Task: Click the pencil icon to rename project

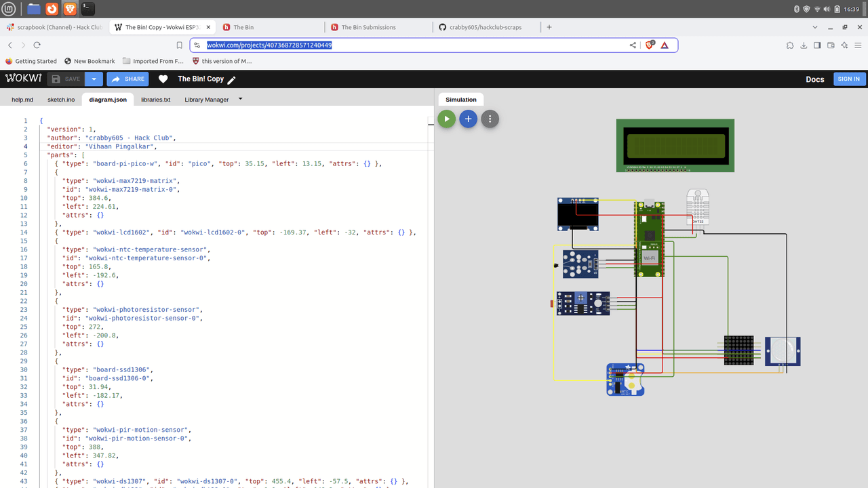Action: tap(232, 80)
